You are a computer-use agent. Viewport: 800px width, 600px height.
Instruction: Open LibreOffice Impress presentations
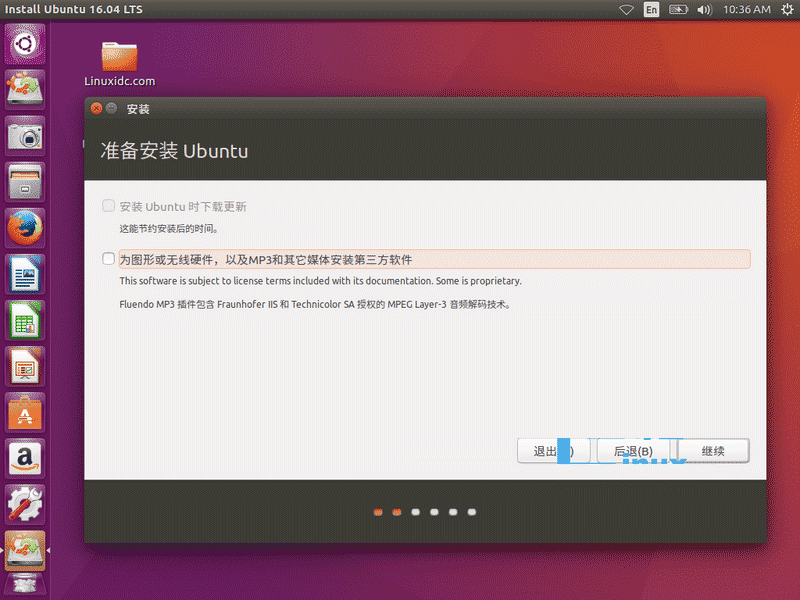click(x=25, y=366)
